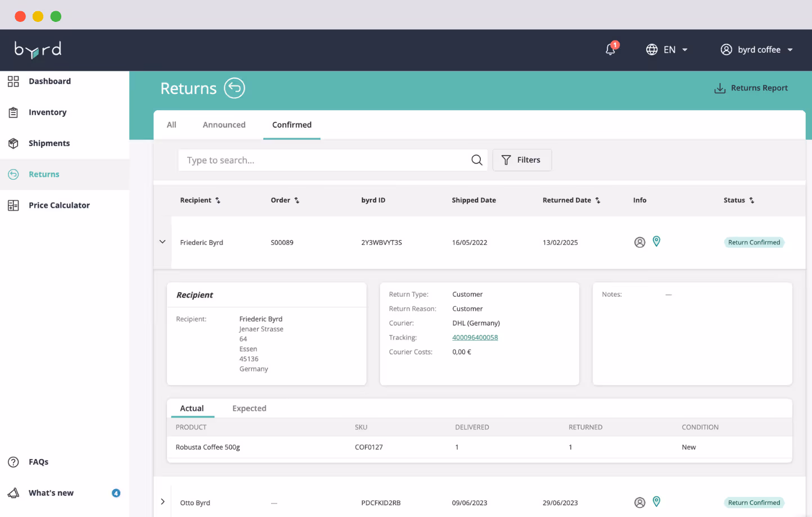
Task: Open the EN language dropdown
Action: pos(667,49)
